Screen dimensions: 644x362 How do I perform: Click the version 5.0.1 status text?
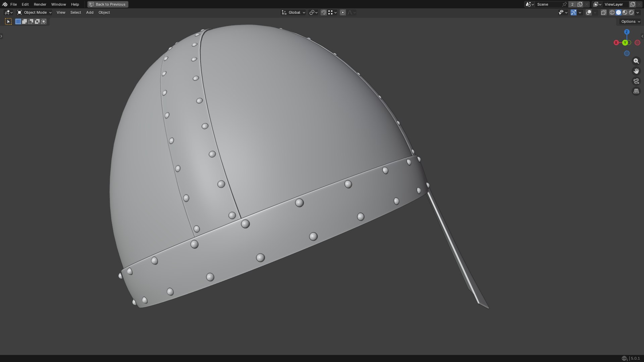pos(635,358)
